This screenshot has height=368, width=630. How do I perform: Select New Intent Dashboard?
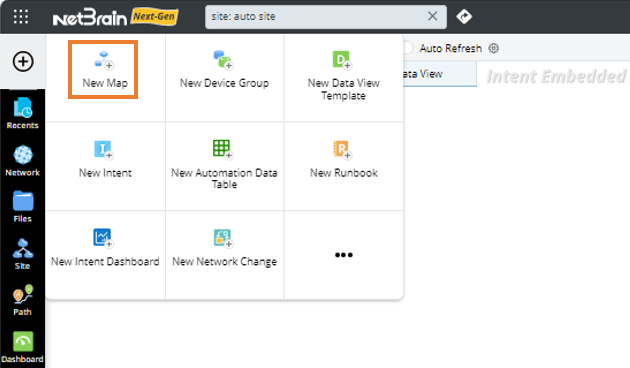pos(105,248)
